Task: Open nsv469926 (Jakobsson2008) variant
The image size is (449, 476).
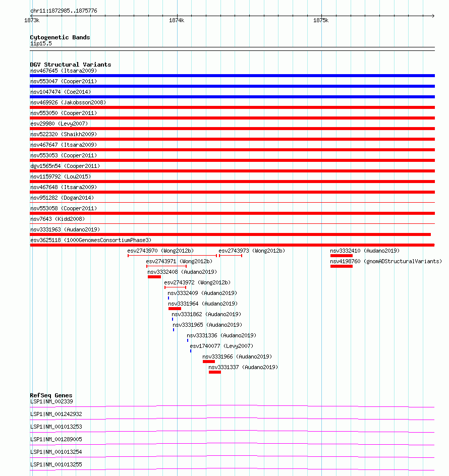Action: tap(68, 102)
